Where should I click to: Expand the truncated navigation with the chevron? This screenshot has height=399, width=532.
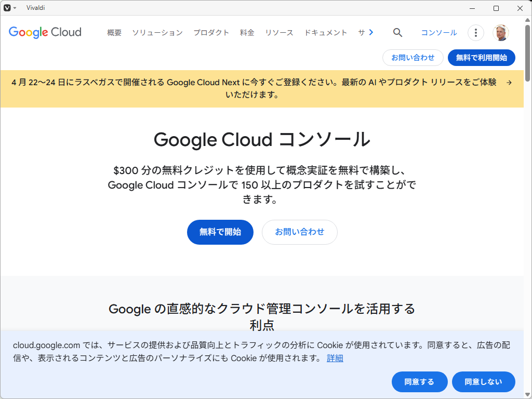[x=370, y=32]
